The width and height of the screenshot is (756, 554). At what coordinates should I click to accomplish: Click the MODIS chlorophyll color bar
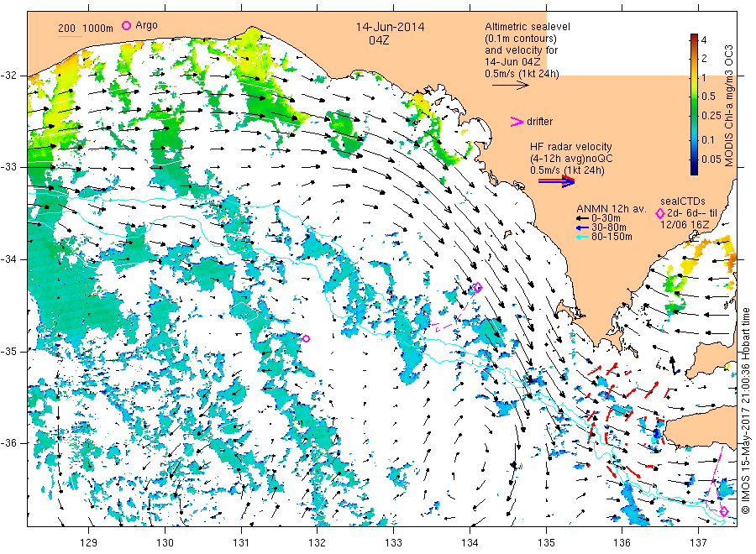point(694,104)
